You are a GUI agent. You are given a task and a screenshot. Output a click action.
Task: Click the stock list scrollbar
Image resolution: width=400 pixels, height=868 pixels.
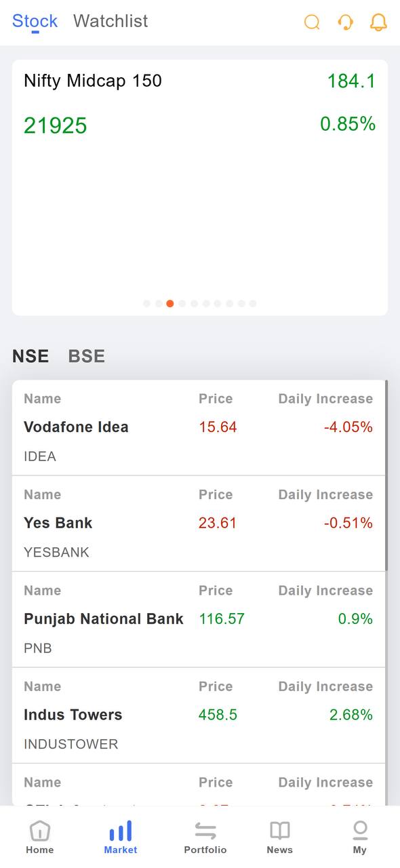(x=386, y=475)
